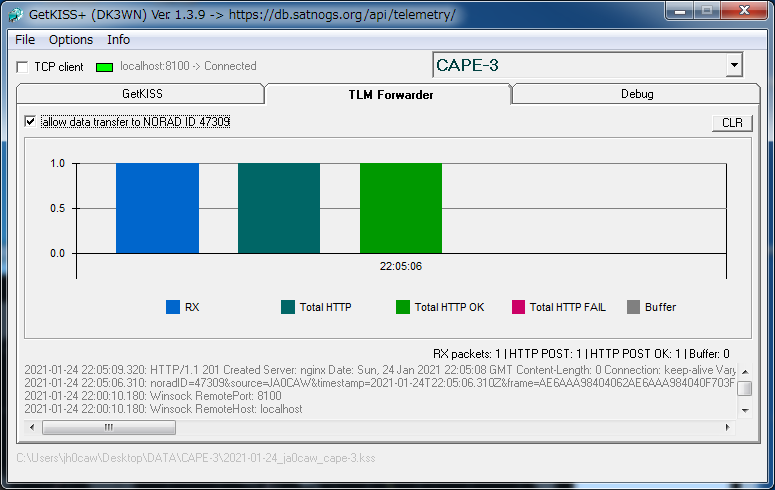Click the gray Buffer legend swatch

pyautogui.click(x=633, y=307)
